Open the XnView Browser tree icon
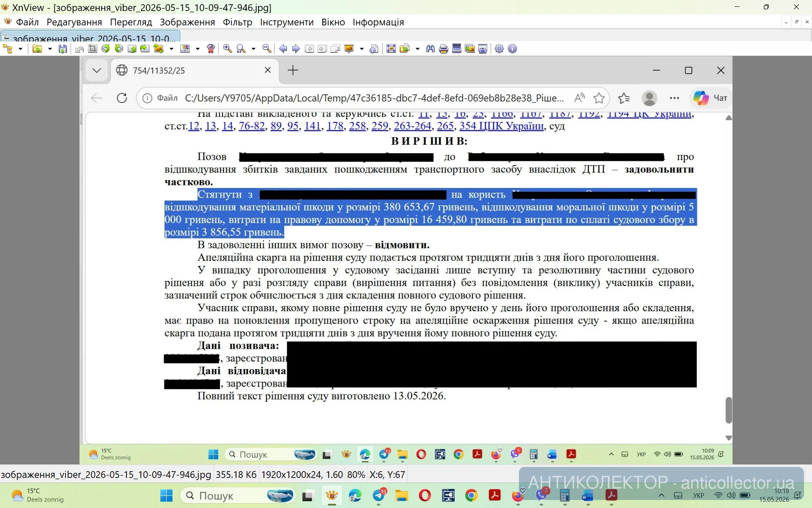 [8, 49]
